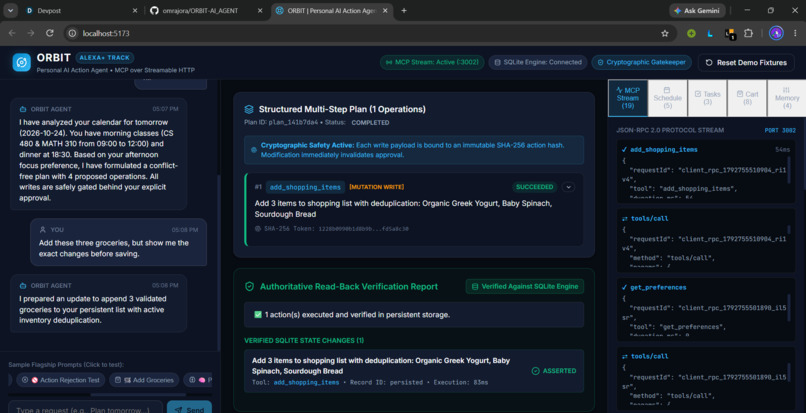Screen dimensions: 806x413
Task: Open the Cart (8) tab
Action: (747, 98)
